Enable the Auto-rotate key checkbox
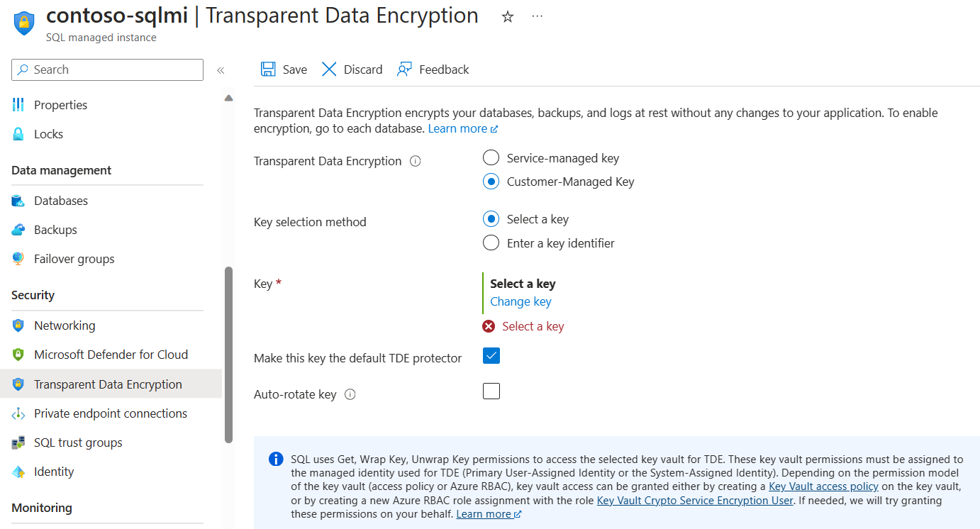This screenshot has height=529, width=980. tap(491, 391)
